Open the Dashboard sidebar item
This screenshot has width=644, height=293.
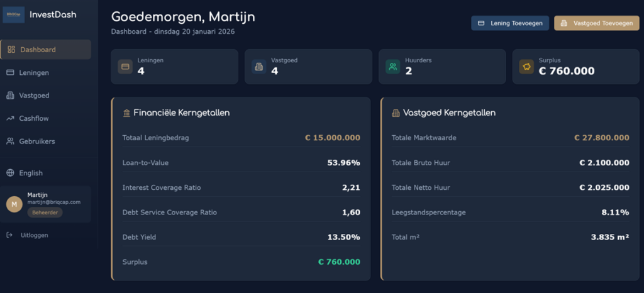point(38,50)
